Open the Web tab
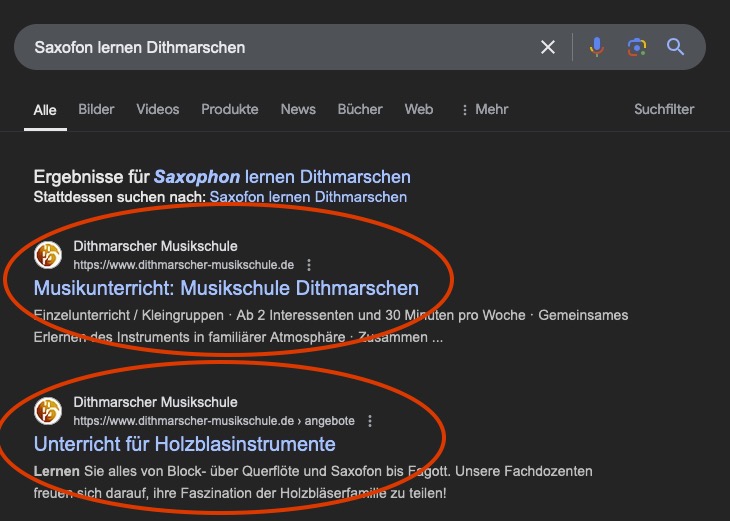The height and width of the screenshot is (521, 730). [419, 109]
